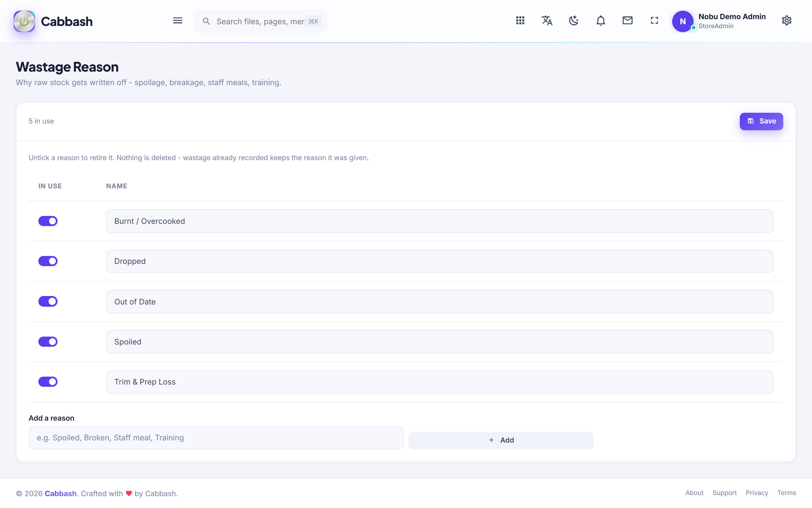
Task: Switch to dark mode via moon icon
Action: pyautogui.click(x=574, y=21)
